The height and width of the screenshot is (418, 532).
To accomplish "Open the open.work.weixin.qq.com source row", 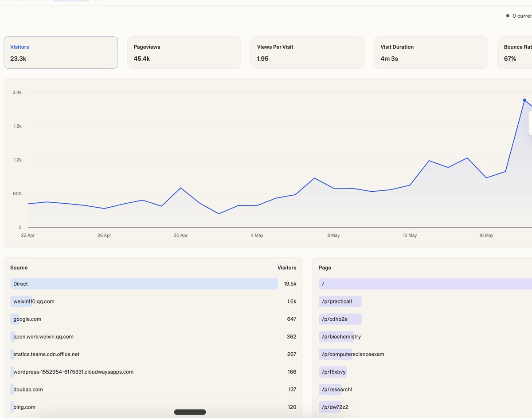I will coord(153,337).
